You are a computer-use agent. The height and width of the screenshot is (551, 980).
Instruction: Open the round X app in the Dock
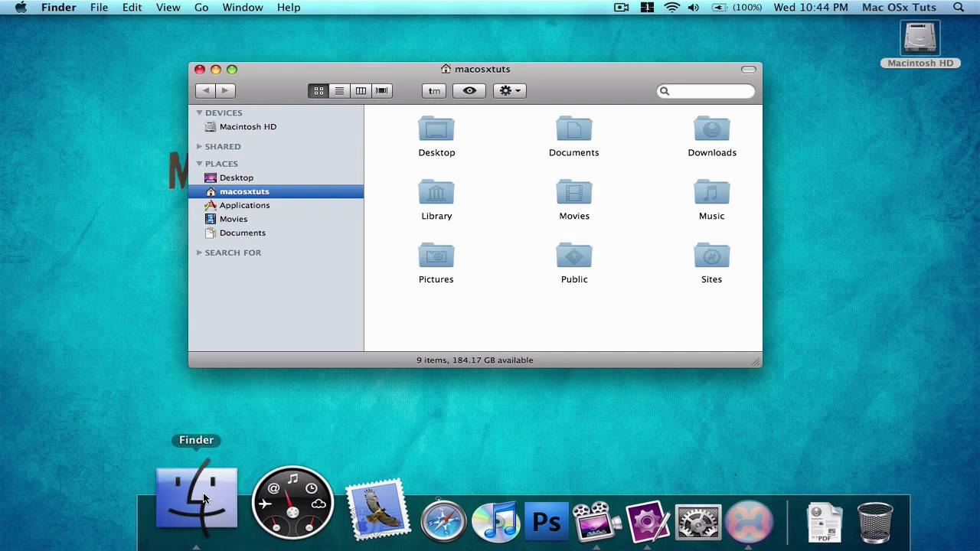[749, 522]
